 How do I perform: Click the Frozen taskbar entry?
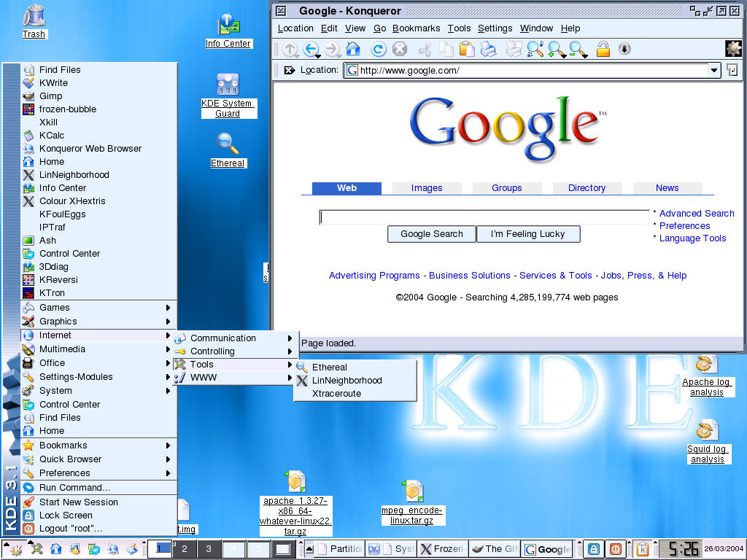443,549
